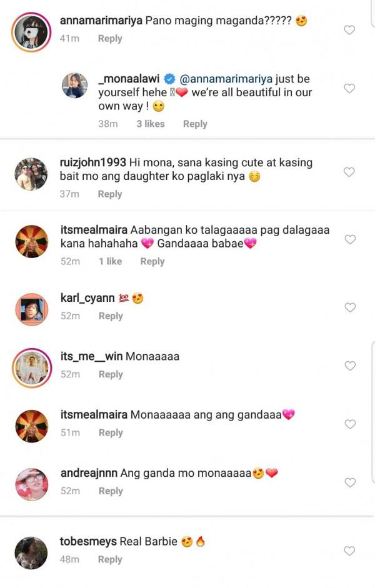The image size is (375, 588).
Task: Like itsmealmaira's 'ang ang gandaaa' comment
Action: pos(350,424)
